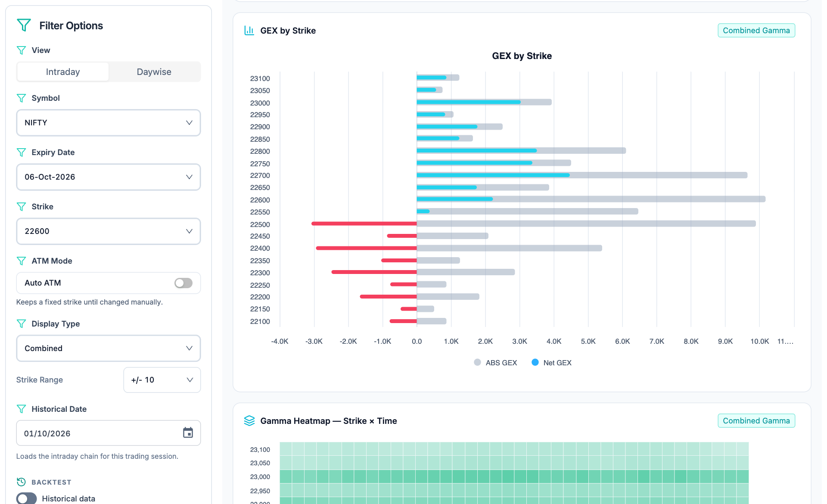Click the BACKTEST section label
Image resolution: width=827 pixels, height=504 pixels.
pyautogui.click(x=51, y=482)
